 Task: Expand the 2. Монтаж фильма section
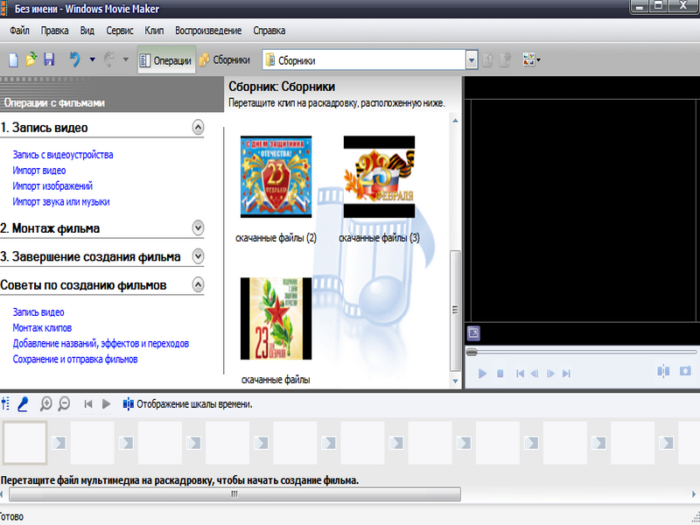click(198, 228)
